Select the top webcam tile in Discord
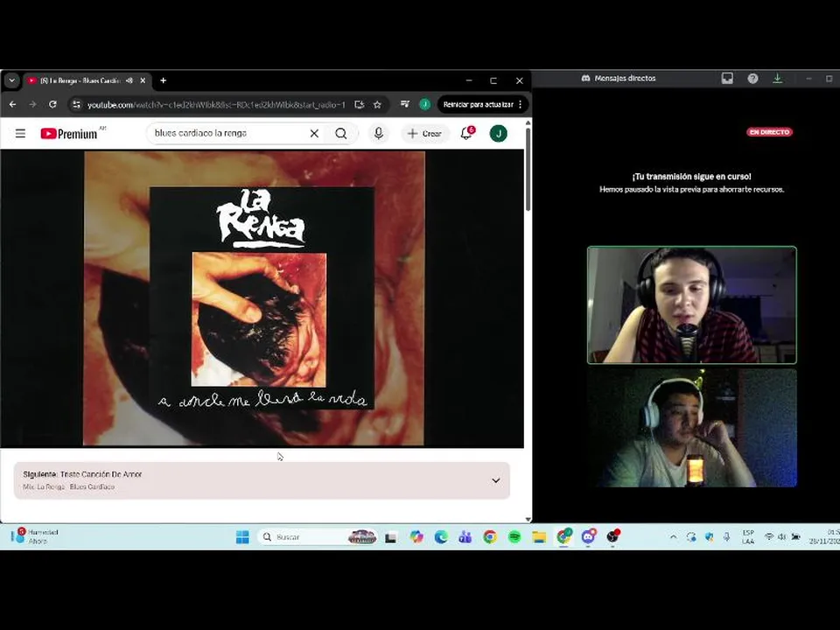The image size is (840, 630). tap(691, 304)
